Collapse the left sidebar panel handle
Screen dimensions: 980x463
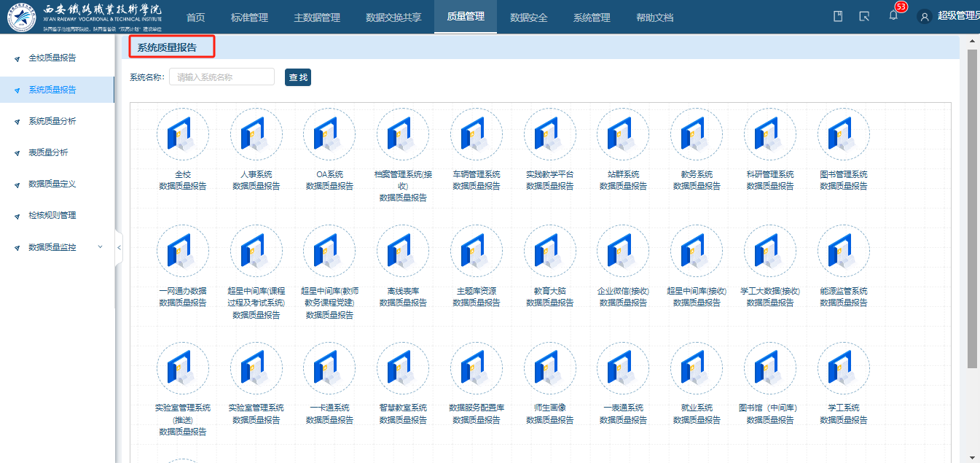tap(119, 248)
